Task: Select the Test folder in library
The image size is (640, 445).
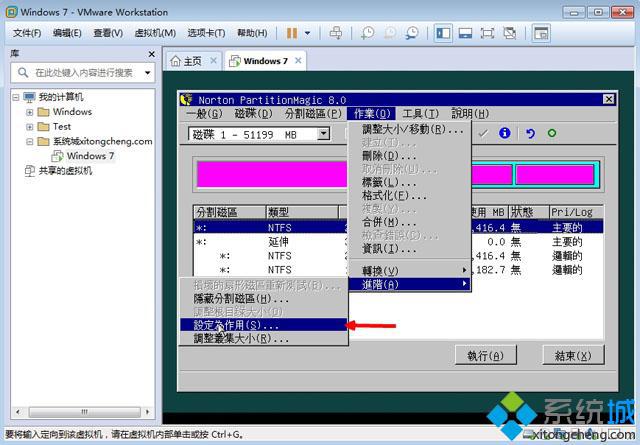Action: click(62, 127)
